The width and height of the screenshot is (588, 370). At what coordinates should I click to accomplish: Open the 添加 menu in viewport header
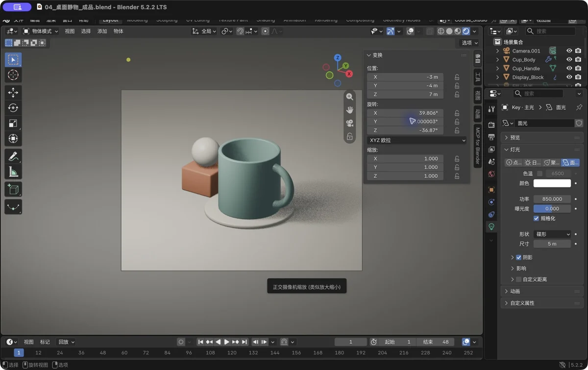click(x=102, y=31)
